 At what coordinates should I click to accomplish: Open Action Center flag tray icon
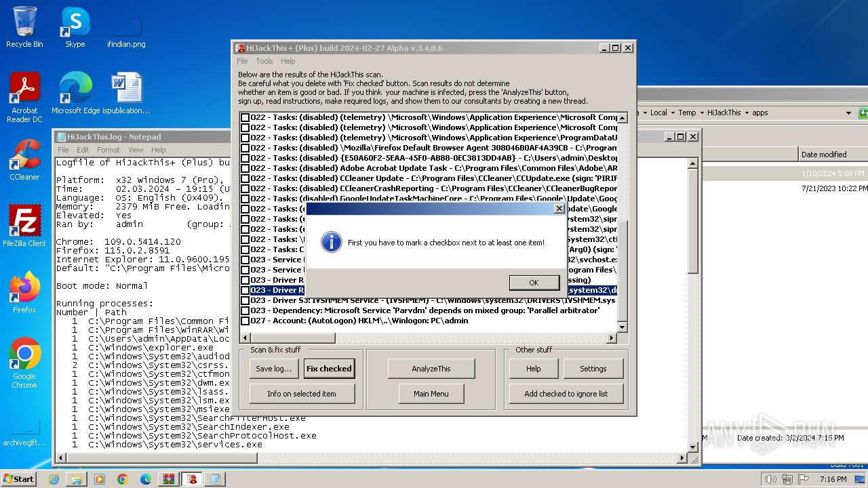coord(804,479)
